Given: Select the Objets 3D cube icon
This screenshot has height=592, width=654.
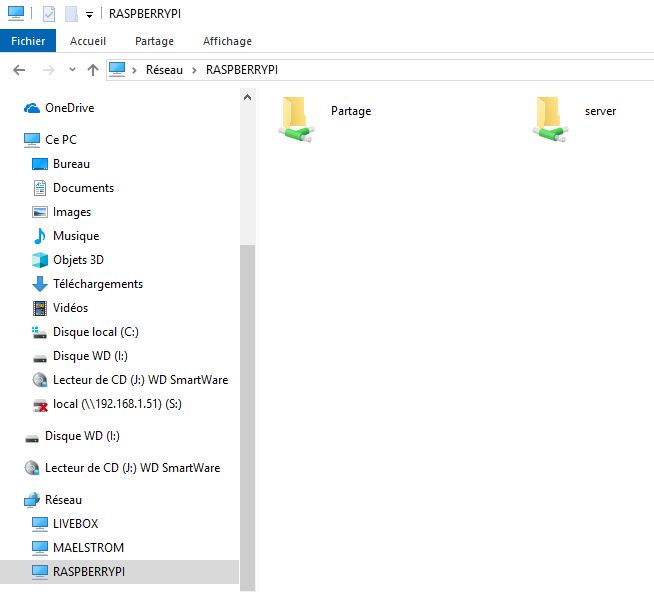Looking at the screenshot, I should [x=40, y=260].
